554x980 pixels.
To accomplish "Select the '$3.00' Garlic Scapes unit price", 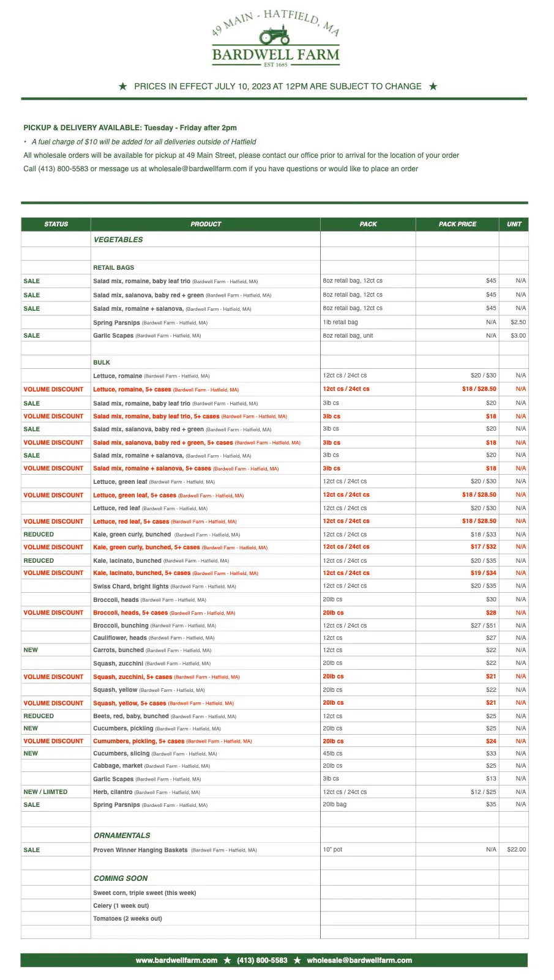I will tap(518, 336).
